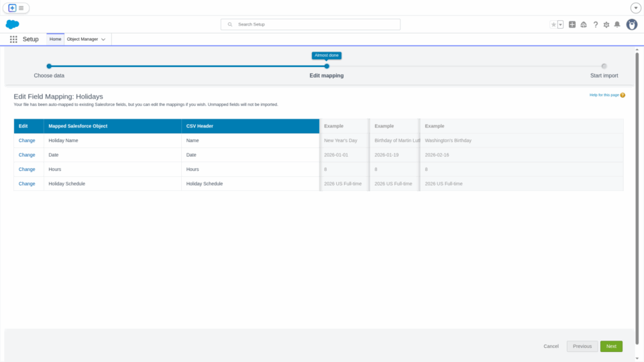This screenshot has height=362, width=644.
Task: Expand the favorites list dropdown arrow
Action: click(x=560, y=25)
